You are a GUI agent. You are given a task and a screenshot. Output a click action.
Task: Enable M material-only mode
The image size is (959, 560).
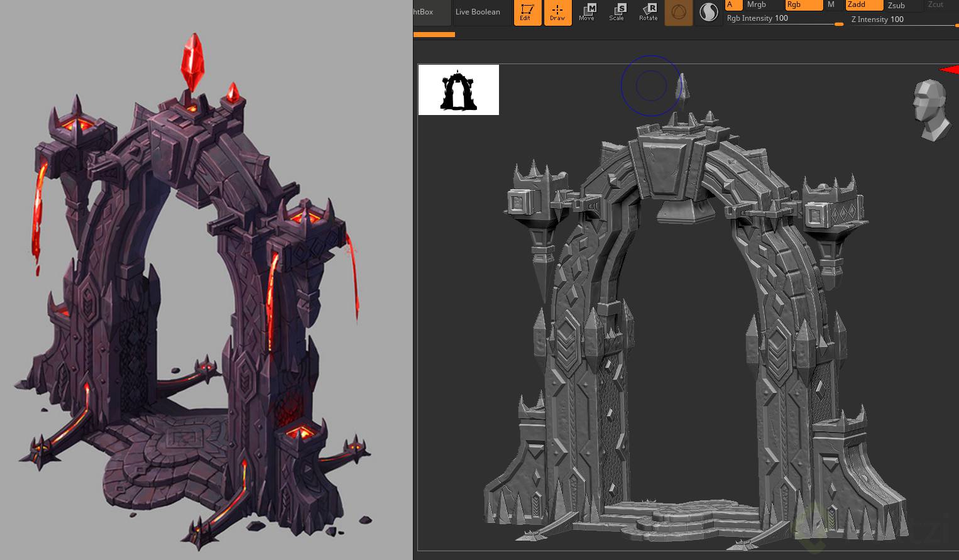coord(833,5)
